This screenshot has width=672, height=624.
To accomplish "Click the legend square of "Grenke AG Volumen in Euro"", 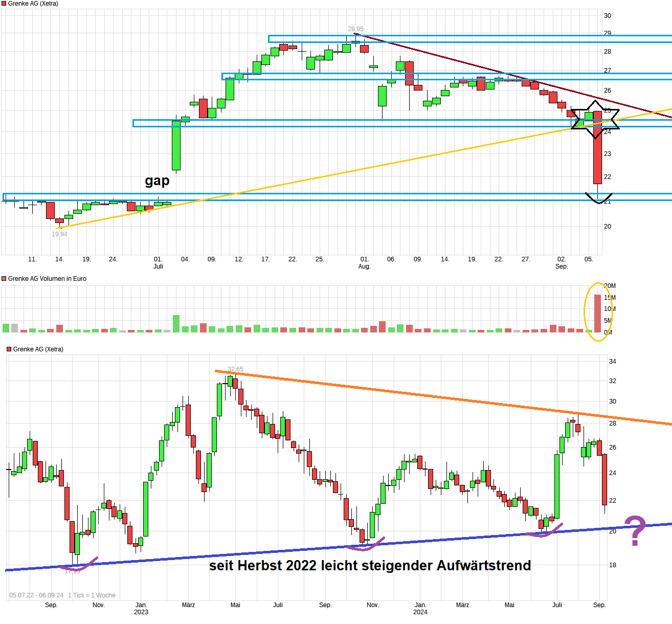I will tap(4, 278).
